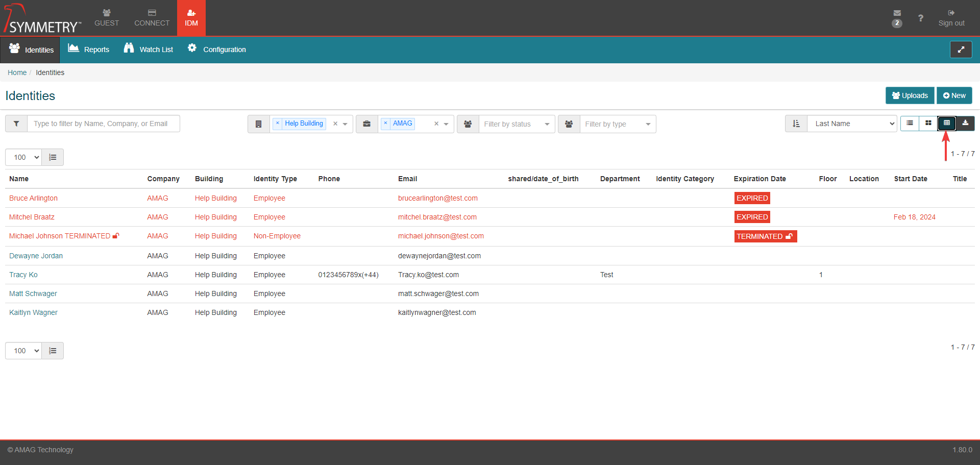Open Matt Schwager identity
Screen dimensions: 980x465
click(33, 293)
